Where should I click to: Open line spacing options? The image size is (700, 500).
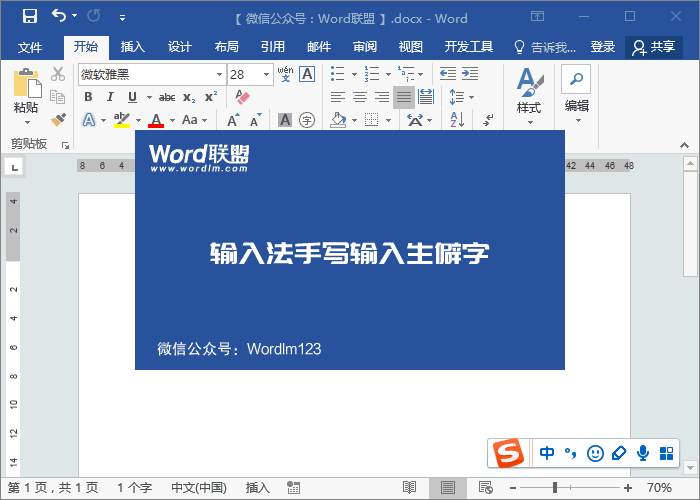click(462, 97)
